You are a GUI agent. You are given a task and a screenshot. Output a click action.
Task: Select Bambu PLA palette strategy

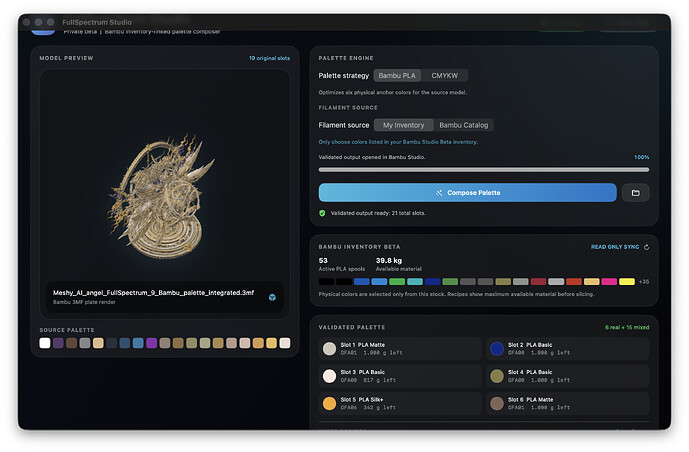click(x=397, y=76)
